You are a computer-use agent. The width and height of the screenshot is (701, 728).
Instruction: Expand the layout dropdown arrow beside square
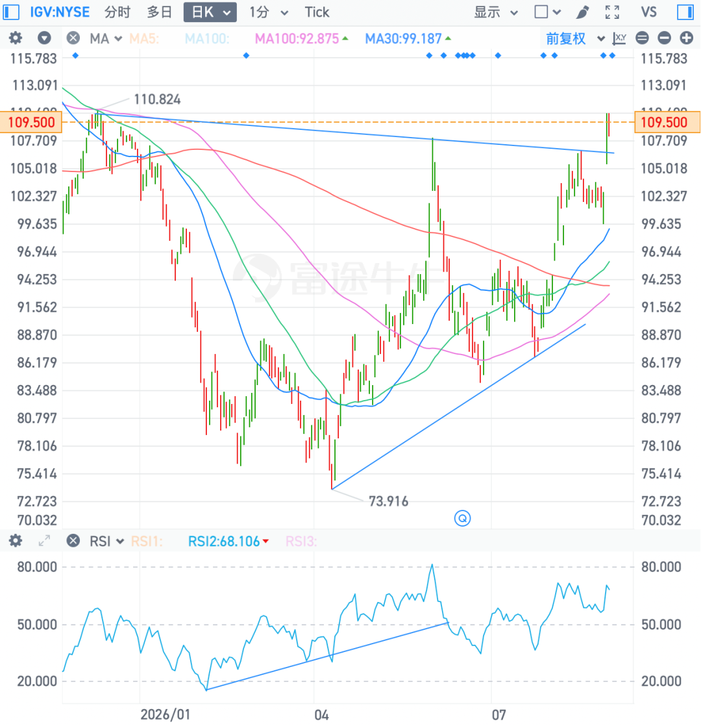557,12
